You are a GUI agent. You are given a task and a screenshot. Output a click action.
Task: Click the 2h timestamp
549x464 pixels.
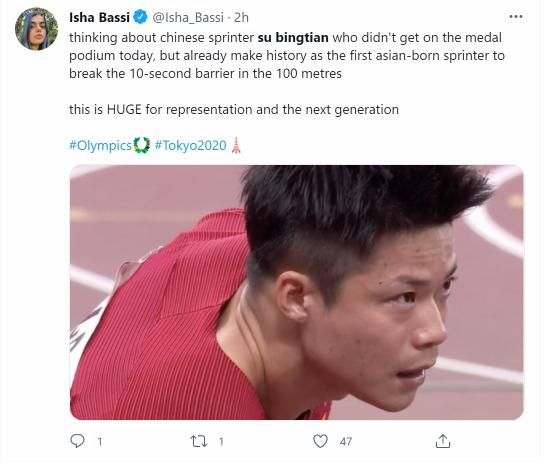pyautogui.click(x=241, y=18)
